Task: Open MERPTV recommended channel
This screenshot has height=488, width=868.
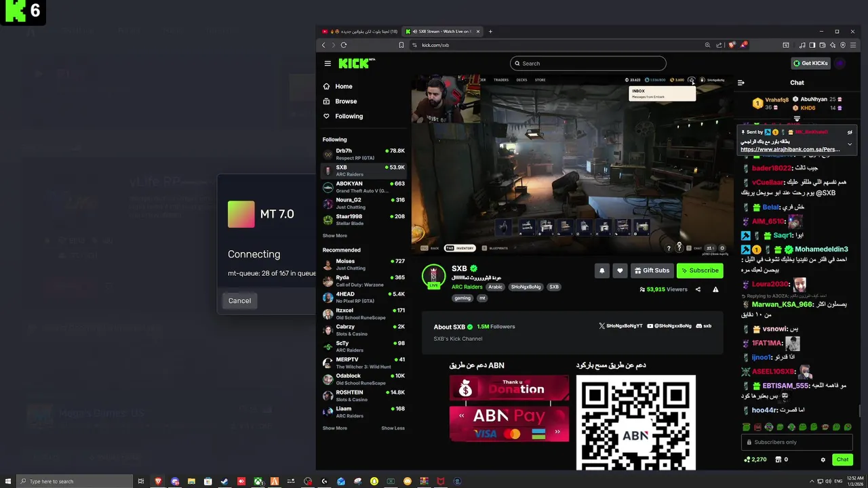Action: pos(363,363)
